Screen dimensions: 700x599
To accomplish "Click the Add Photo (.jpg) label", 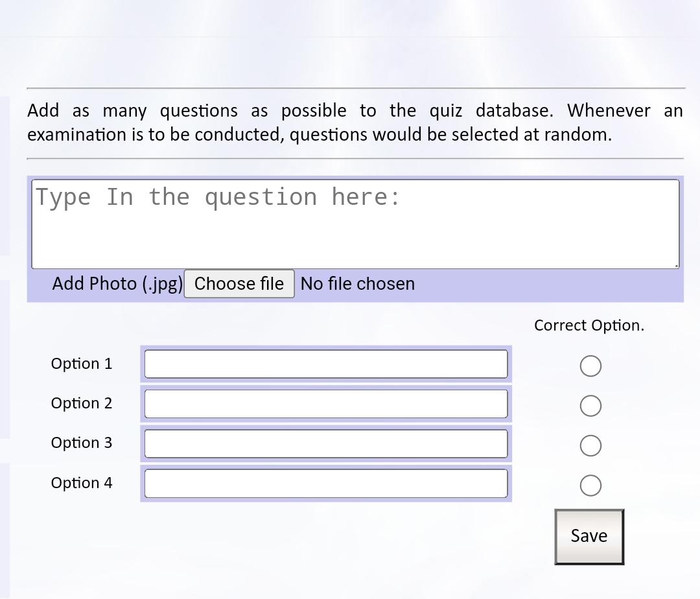I will pos(117,284).
